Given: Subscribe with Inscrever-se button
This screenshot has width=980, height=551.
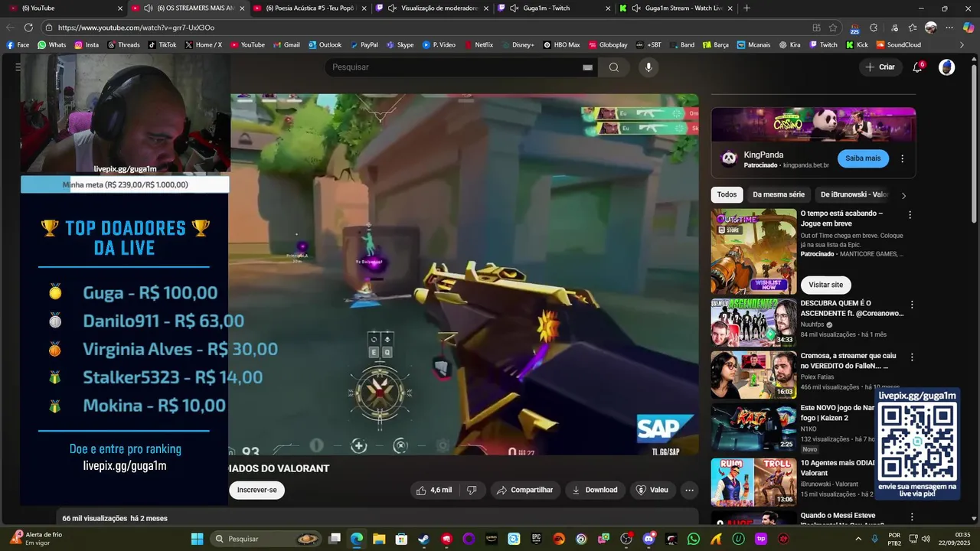Looking at the screenshot, I should pyautogui.click(x=256, y=490).
